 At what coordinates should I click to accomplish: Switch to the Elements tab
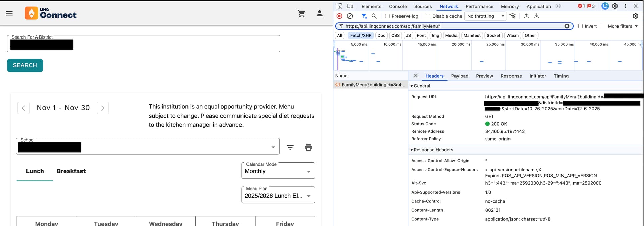(x=371, y=6)
